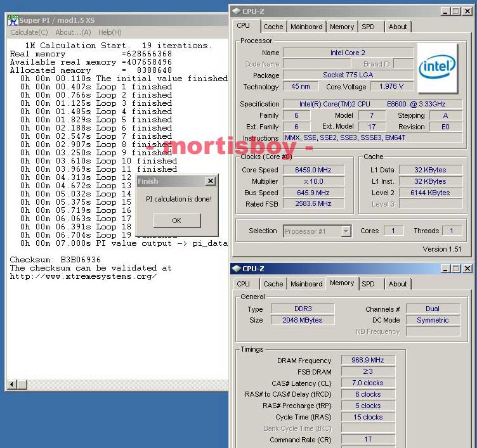Open the Calculate(C) menu in Super PI
The image size is (477, 448).
click(x=29, y=32)
